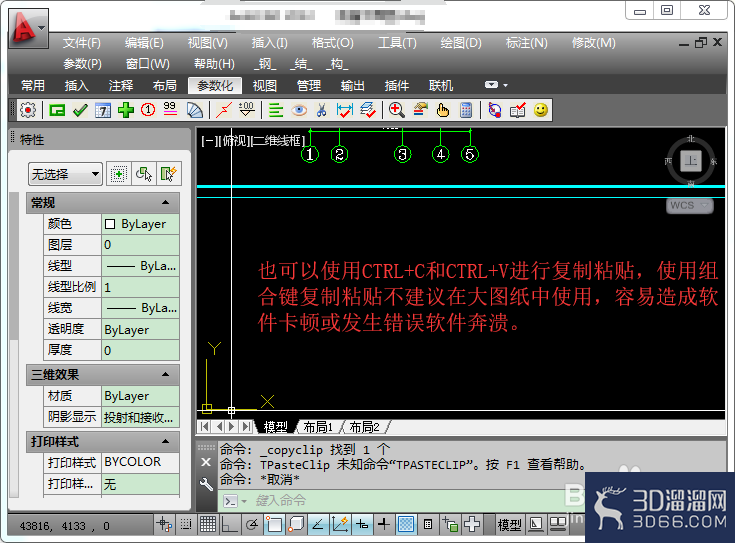Collapse the 打印样式 section
Image resolution: width=735 pixels, height=543 pixels.
click(165, 442)
